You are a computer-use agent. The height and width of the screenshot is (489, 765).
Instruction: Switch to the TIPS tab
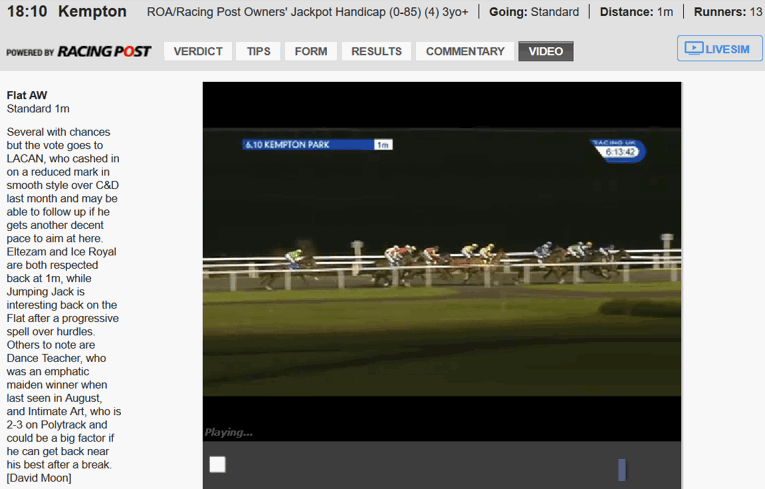coord(258,51)
